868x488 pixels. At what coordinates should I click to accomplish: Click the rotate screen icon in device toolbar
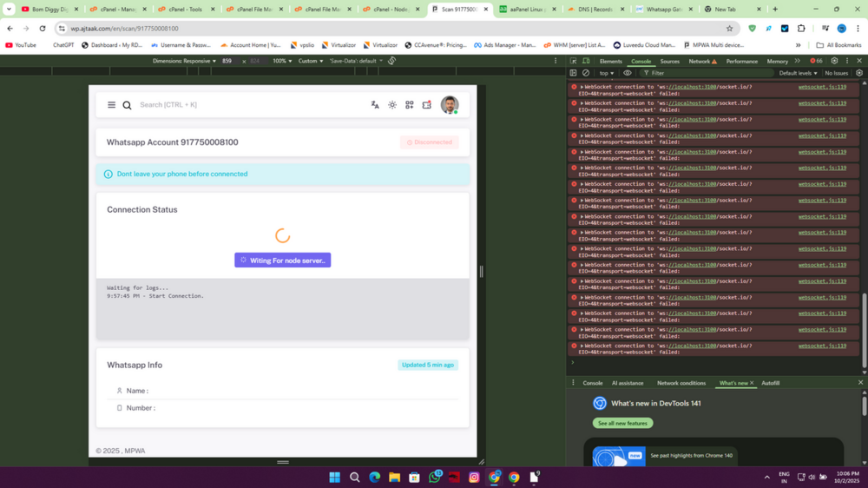tap(392, 61)
